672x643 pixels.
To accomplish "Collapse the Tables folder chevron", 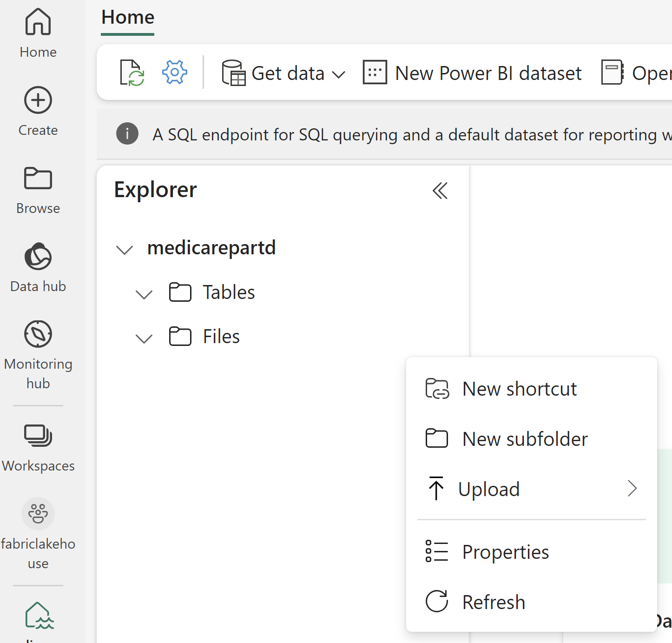I will click(x=144, y=294).
